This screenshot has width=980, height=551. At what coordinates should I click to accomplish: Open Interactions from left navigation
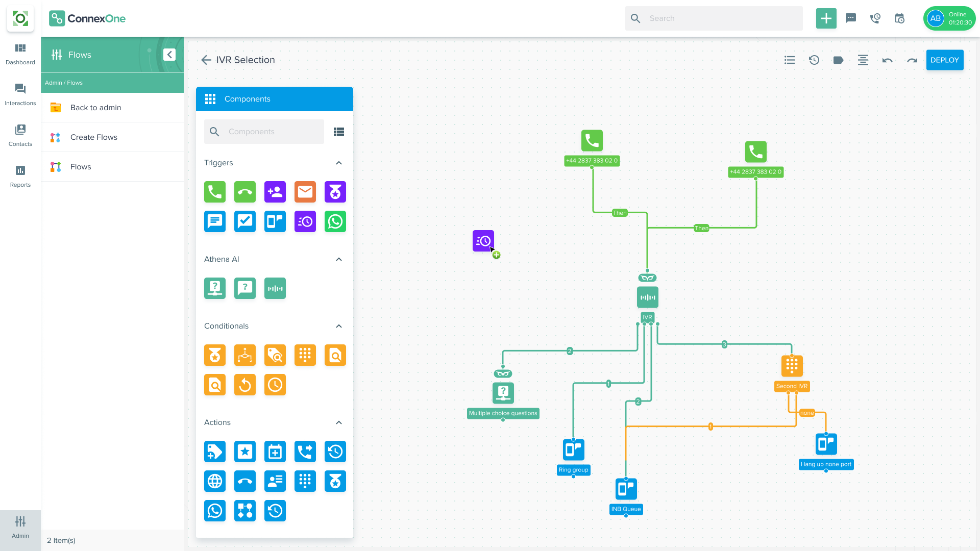click(20, 95)
